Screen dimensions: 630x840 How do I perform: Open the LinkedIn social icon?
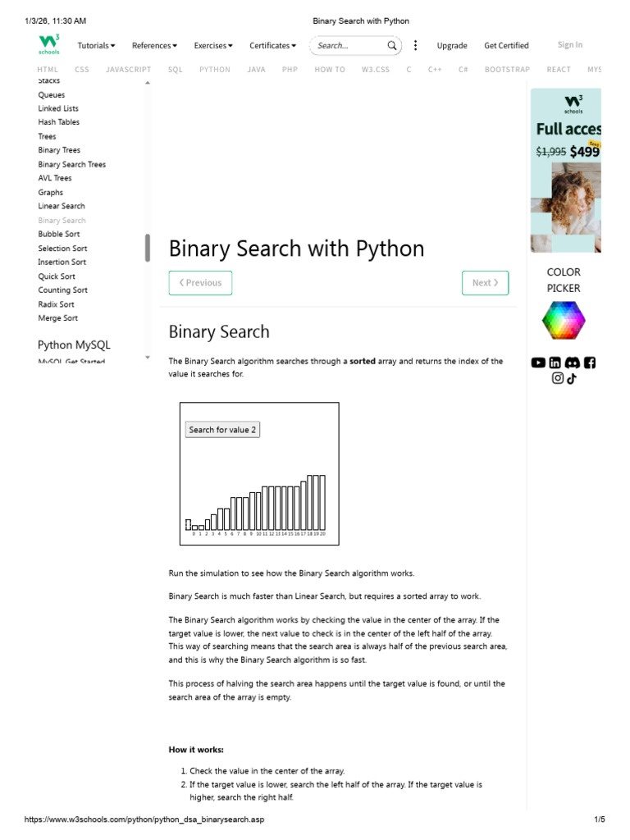point(555,363)
